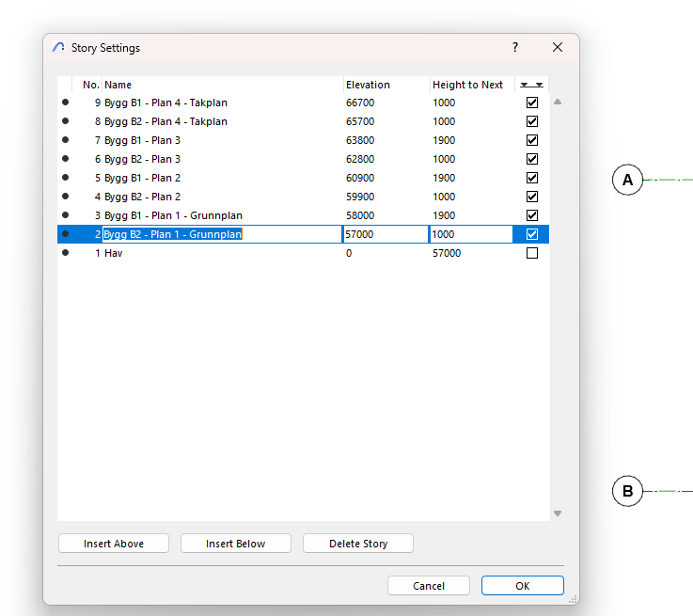Uncheck the Bygg B1 - Plan 3 checkbox
Screen dimensions: 693x616
pyautogui.click(x=532, y=140)
